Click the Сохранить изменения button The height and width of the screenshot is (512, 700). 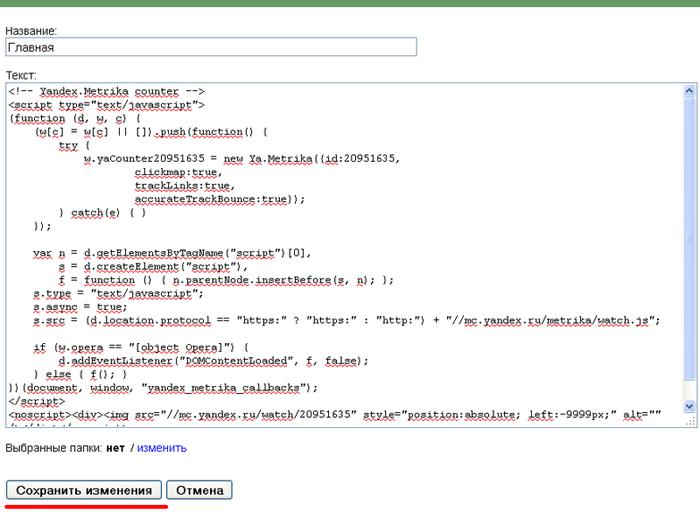[x=84, y=490]
